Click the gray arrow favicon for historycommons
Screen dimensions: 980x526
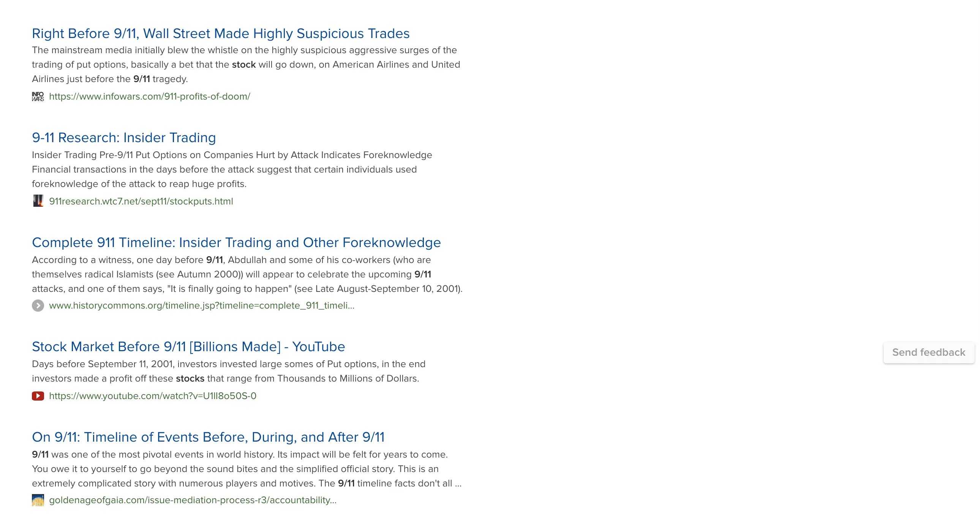pyautogui.click(x=38, y=306)
